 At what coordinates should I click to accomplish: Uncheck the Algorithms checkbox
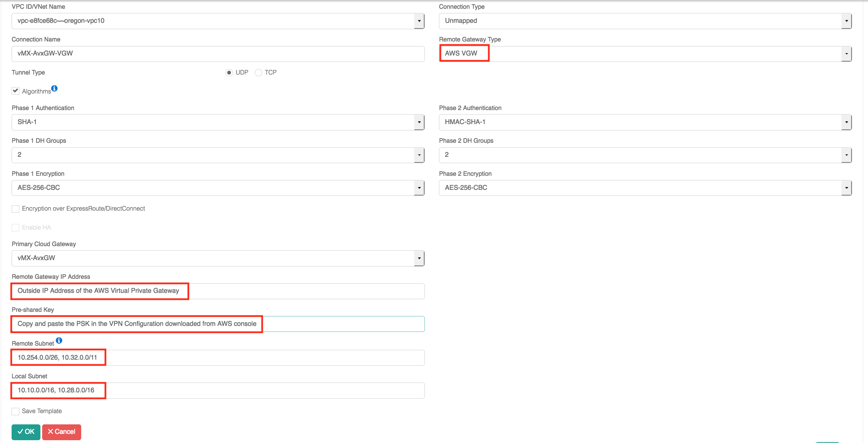(x=15, y=91)
